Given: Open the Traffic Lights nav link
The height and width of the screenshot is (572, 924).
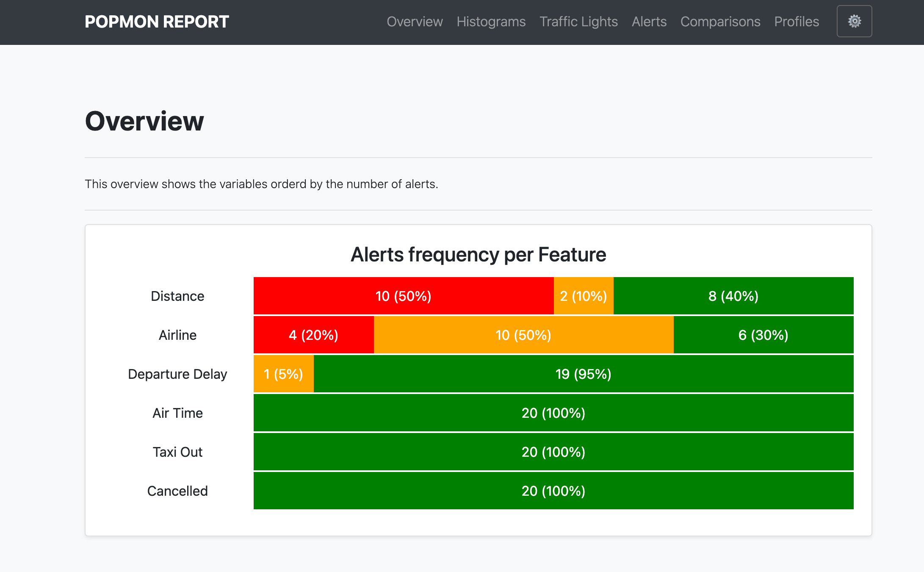Looking at the screenshot, I should tap(578, 22).
